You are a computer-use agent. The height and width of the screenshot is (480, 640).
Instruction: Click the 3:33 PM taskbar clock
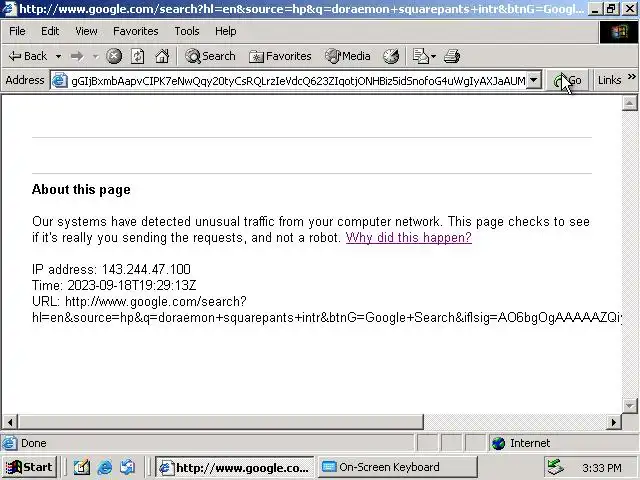pos(602,468)
